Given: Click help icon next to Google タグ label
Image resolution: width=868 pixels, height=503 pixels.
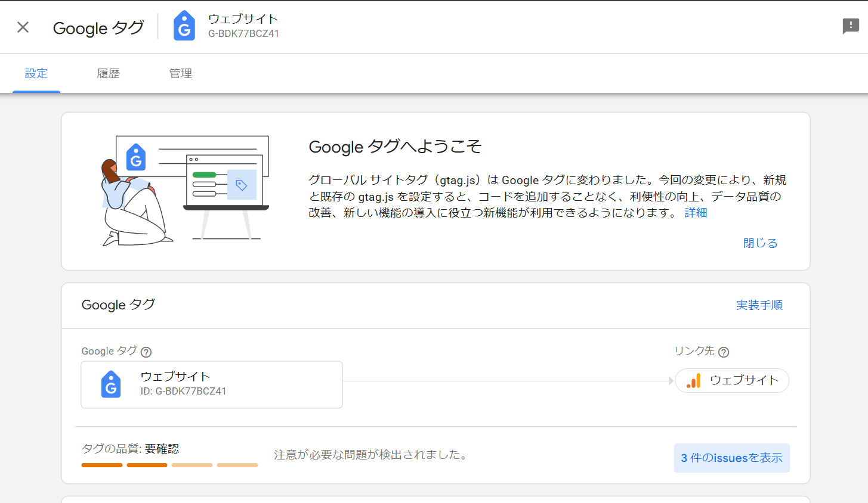Looking at the screenshot, I should point(146,352).
